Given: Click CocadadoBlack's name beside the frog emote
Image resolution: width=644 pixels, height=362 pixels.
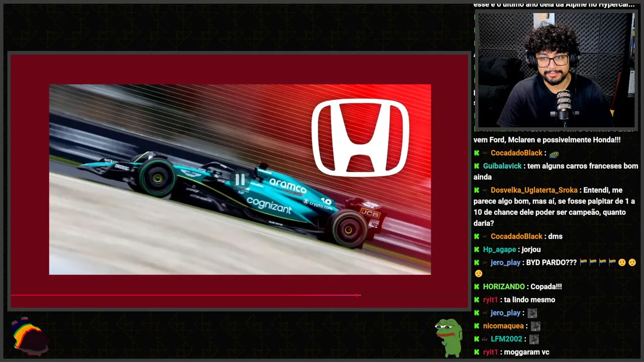Looking at the screenshot, I should pos(517,153).
